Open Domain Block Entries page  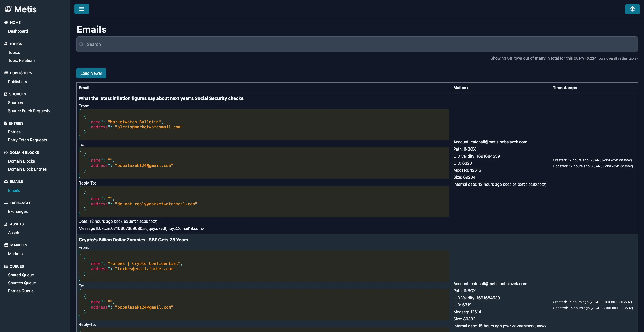click(x=27, y=169)
